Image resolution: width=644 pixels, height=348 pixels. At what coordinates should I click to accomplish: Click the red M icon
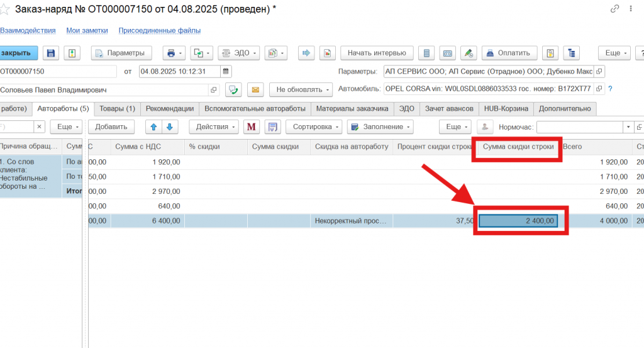pos(252,126)
